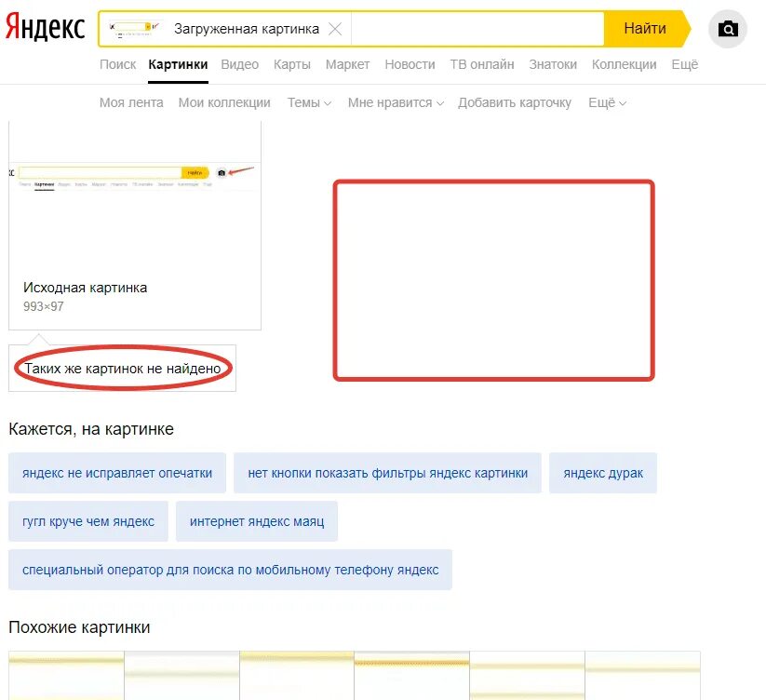Select the яндекс дурак tag
This screenshot has width=766, height=700.
(x=603, y=473)
